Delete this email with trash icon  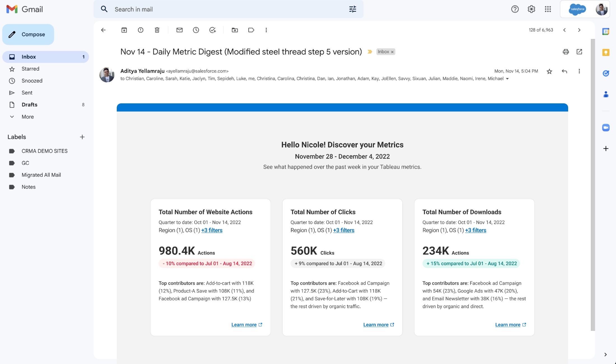(x=157, y=30)
